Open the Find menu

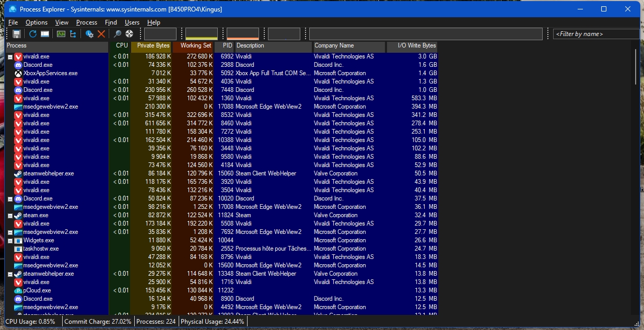111,22
